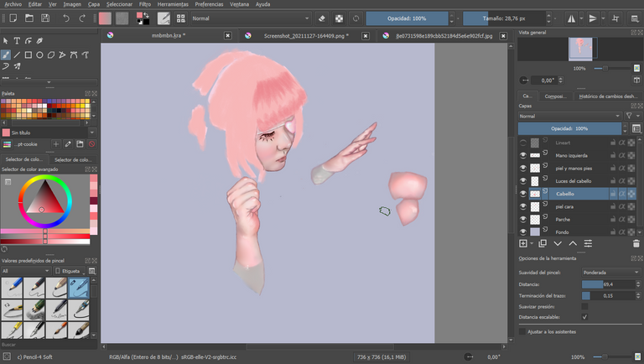Open Etiqueta tag dropdown
Viewport: 644px width, 364px height.
click(70, 271)
